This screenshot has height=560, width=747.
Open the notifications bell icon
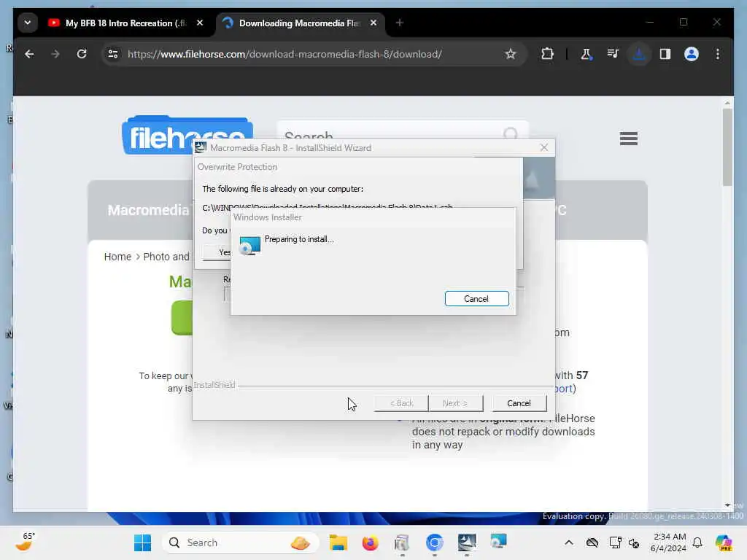(x=697, y=542)
